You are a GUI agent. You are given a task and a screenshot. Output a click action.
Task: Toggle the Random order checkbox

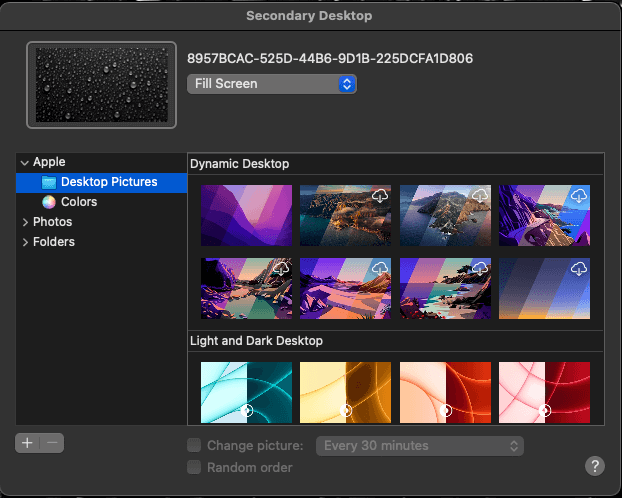194,467
